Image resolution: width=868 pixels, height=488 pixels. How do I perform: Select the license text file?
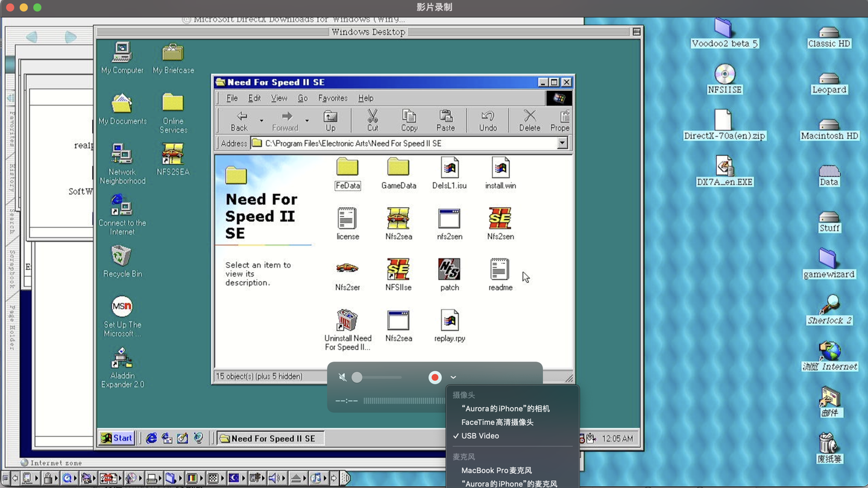pyautogui.click(x=347, y=224)
